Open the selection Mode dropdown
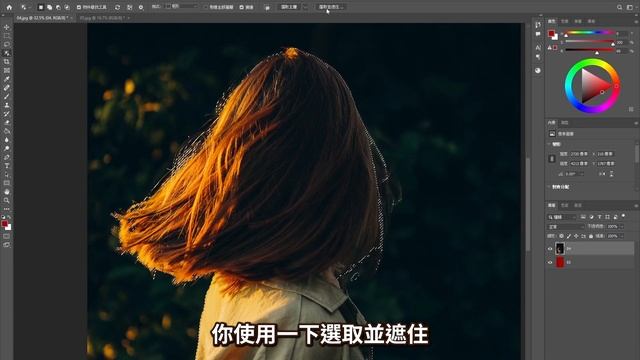Image resolution: width=640 pixels, height=360 pixels. 182,7
